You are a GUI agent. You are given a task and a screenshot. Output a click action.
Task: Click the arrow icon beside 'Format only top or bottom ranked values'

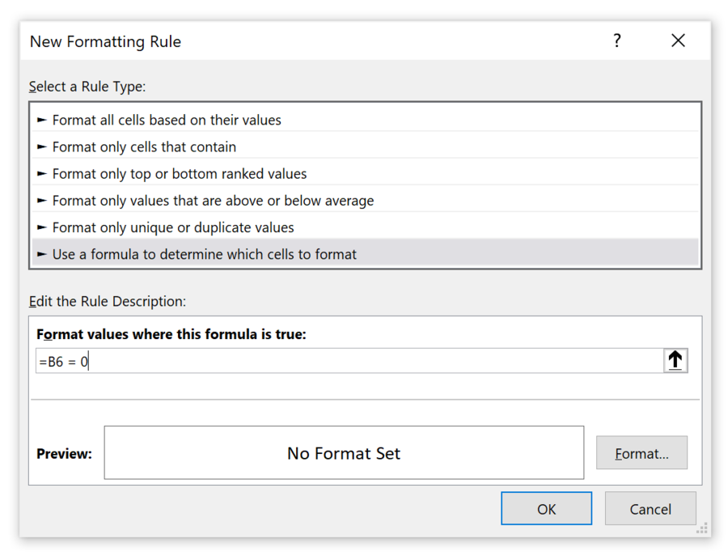[x=40, y=173]
